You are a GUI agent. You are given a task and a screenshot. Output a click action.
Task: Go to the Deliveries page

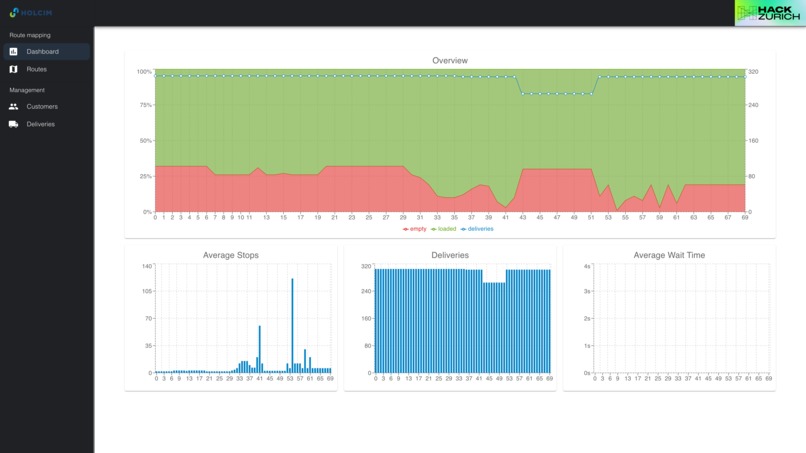pos(47,124)
